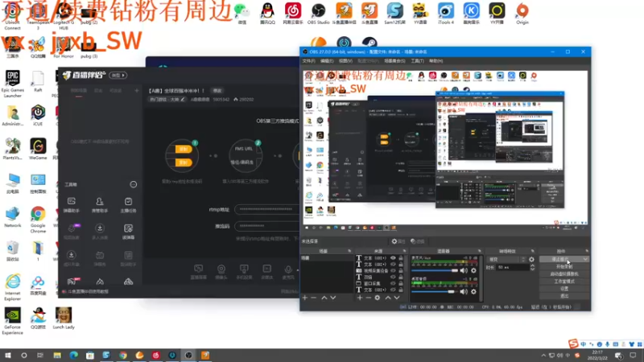Image resolution: width=644 pixels, height=362 pixels.
Task: Add a new source with plus icon
Action: click(360, 298)
